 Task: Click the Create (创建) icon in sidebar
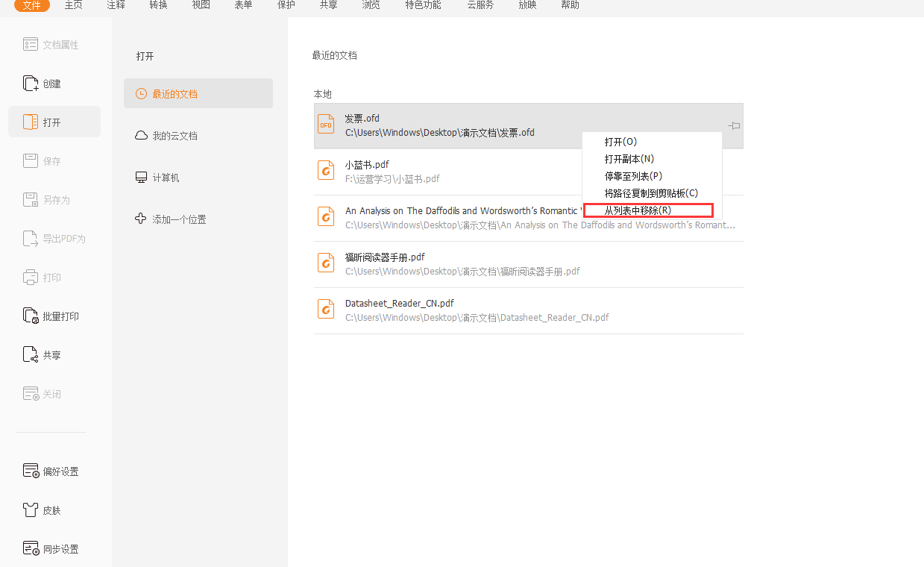[x=31, y=84]
